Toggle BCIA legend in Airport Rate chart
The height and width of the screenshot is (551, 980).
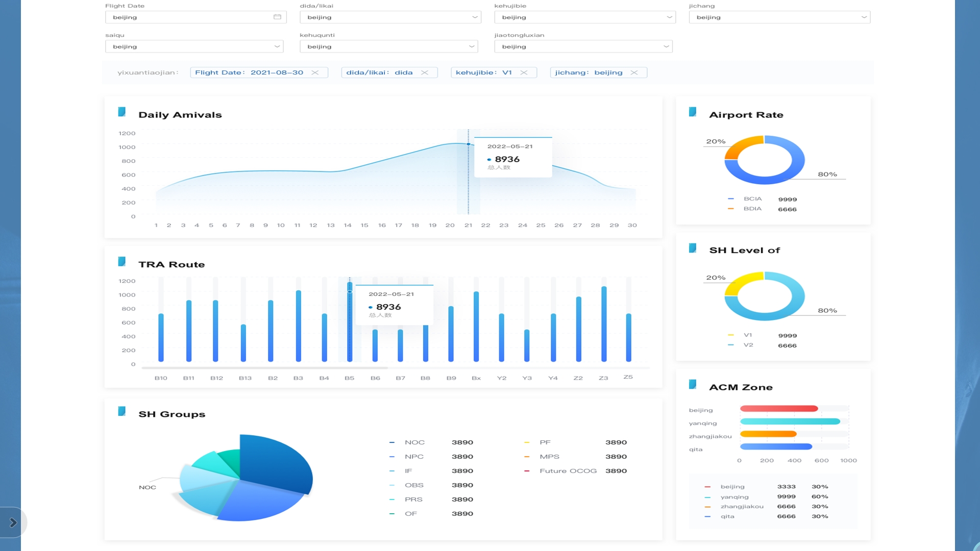pos(752,199)
